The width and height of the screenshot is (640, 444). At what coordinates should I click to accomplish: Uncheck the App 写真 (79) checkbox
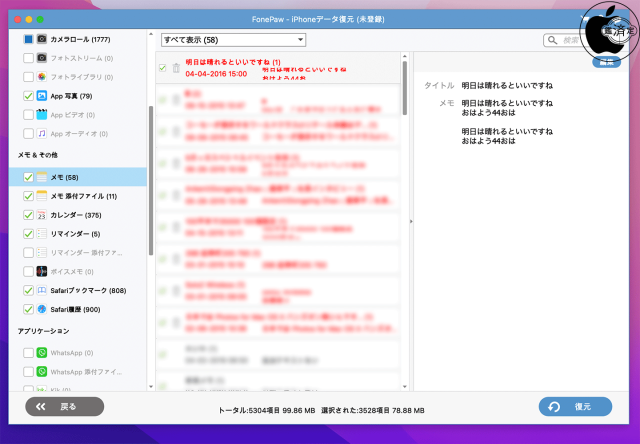coord(28,96)
